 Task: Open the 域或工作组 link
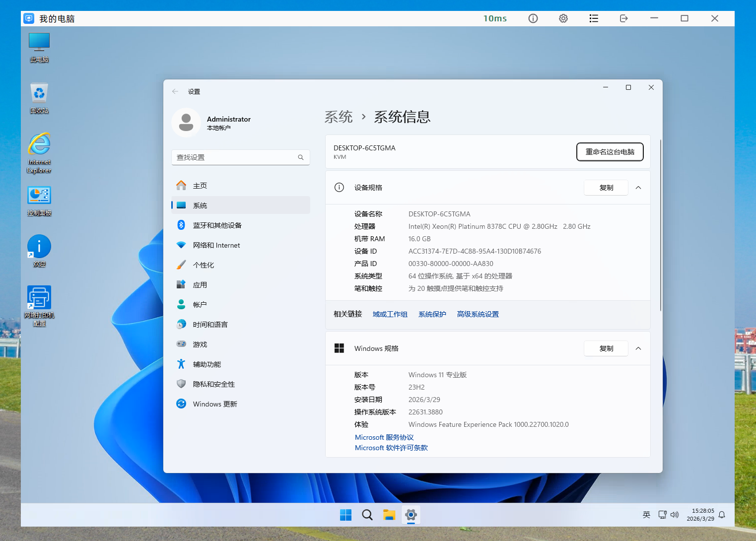(x=390, y=314)
